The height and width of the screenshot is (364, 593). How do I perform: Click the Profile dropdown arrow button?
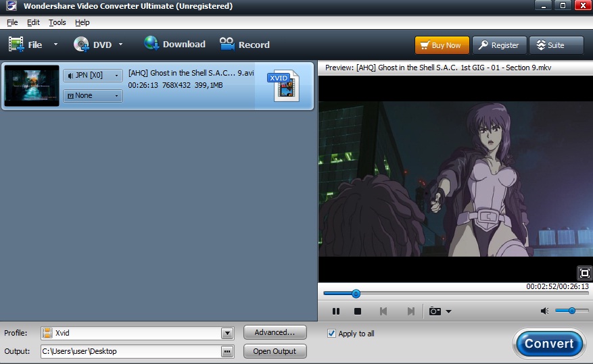227,333
